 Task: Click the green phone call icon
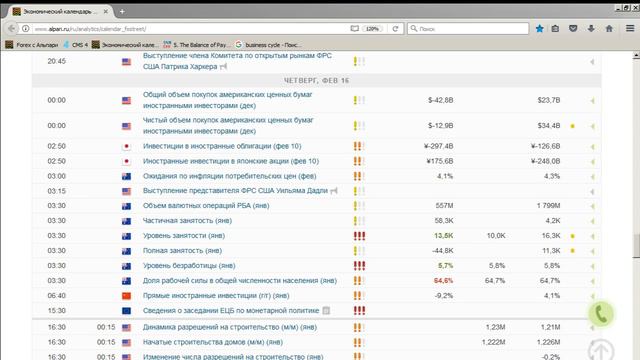[601, 314]
